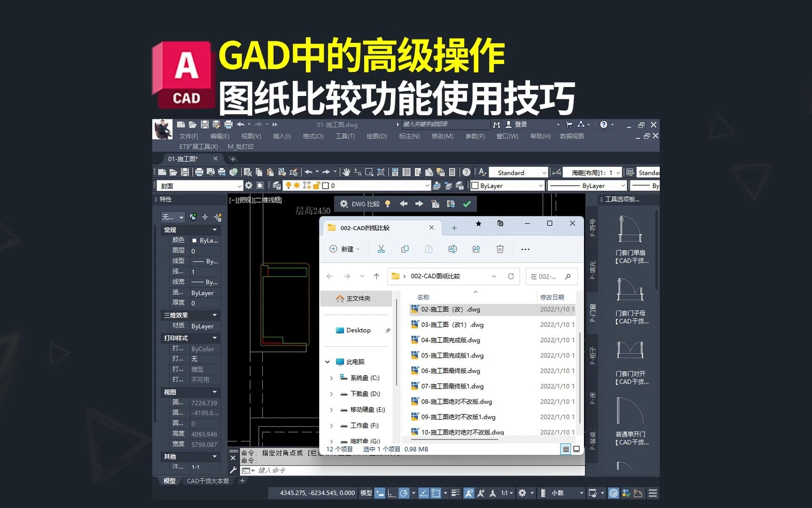
Task: Click the ByLa... color swatch in Properties
Action: point(194,240)
